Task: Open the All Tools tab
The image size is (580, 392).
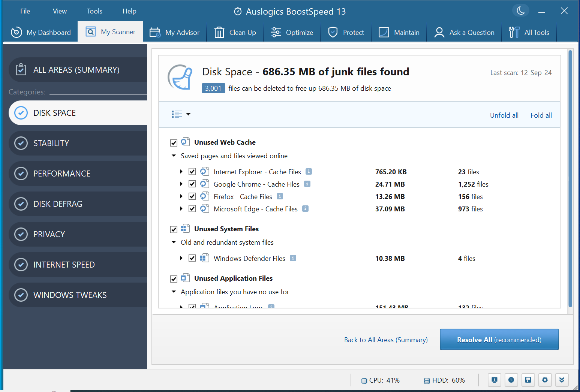Action: click(x=529, y=32)
